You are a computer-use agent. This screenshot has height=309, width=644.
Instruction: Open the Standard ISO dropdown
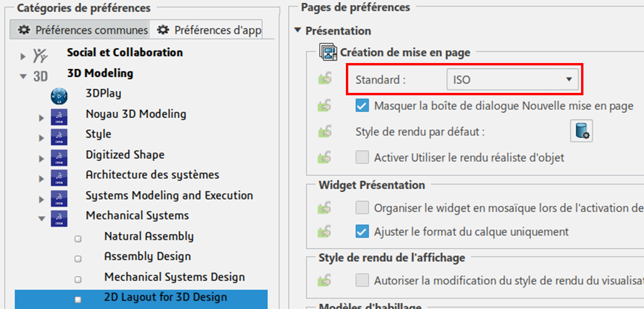(512, 80)
